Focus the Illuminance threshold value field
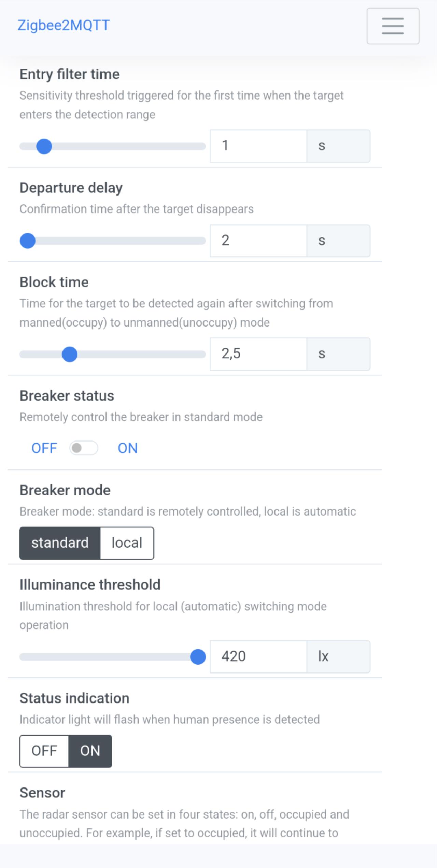This screenshot has width=437, height=868. (258, 656)
